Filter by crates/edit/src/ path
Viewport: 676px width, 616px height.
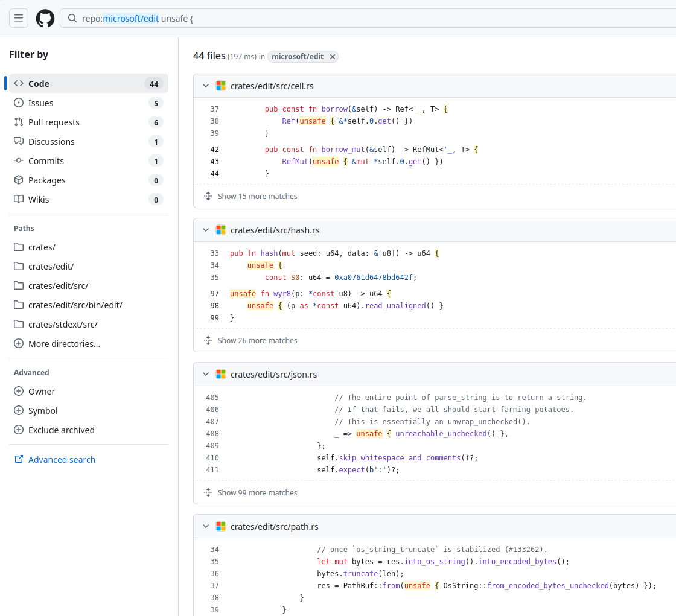coord(88,286)
